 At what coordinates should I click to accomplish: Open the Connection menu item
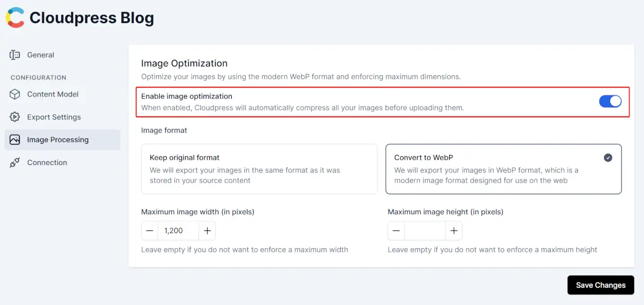pos(47,163)
